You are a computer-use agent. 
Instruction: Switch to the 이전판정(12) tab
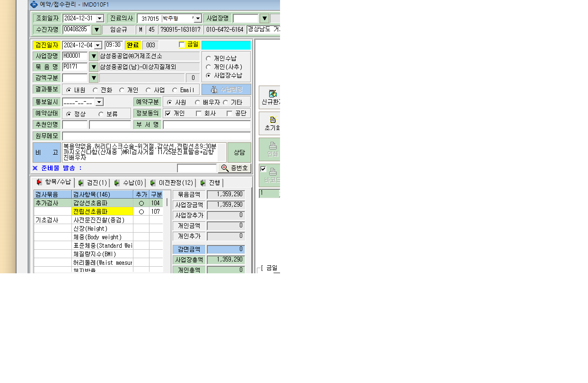click(x=172, y=183)
